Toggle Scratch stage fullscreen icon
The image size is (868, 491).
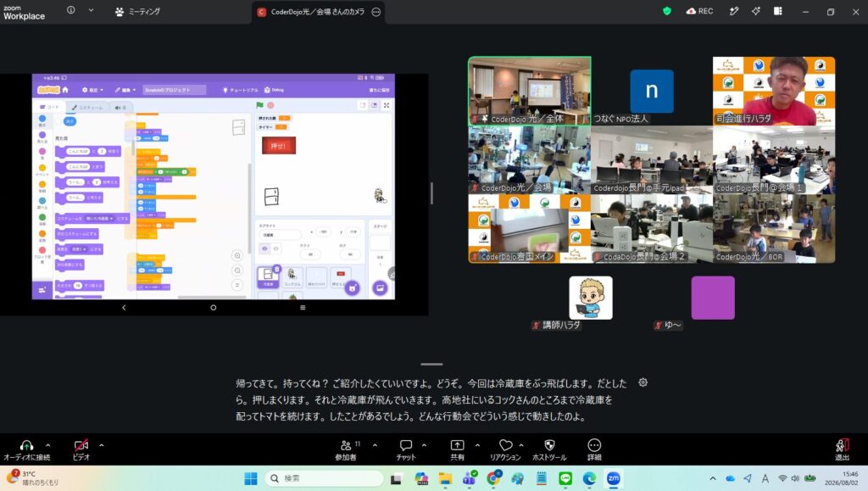pyautogui.click(x=387, y=105)
